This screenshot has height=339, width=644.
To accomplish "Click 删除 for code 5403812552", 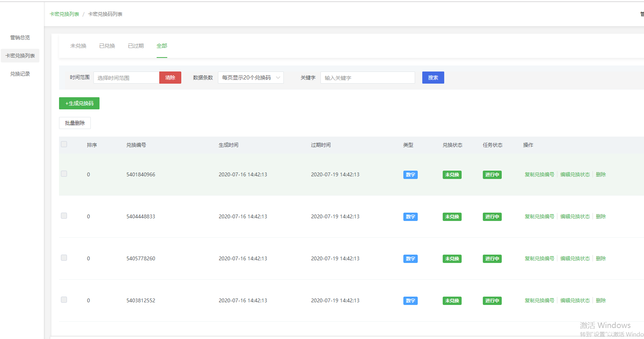I will tap(600, 300).
